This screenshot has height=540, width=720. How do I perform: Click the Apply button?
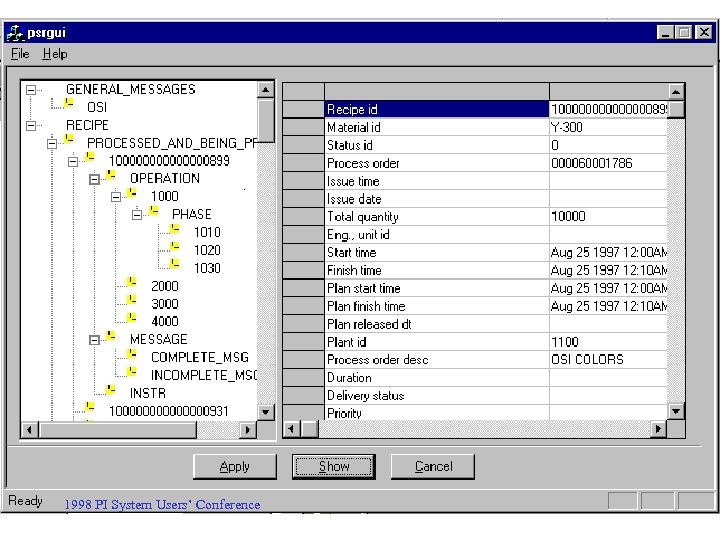[235, 467]
